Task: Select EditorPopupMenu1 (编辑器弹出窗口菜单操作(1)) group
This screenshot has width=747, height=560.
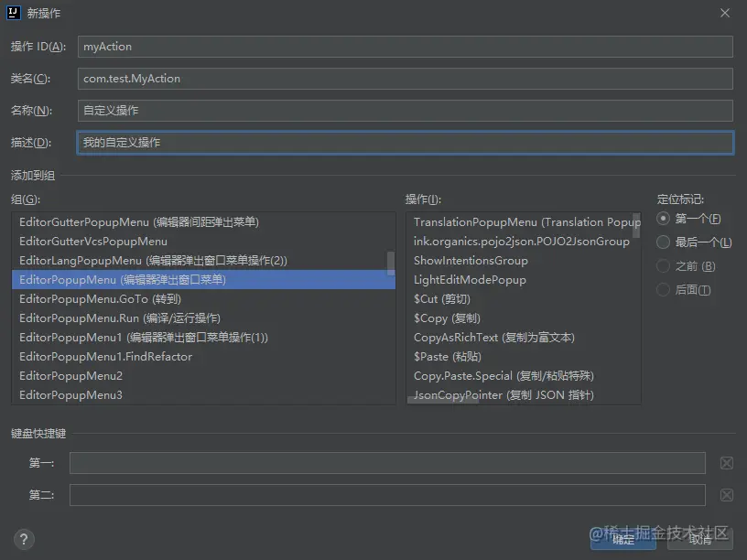Action: point(203,337)
